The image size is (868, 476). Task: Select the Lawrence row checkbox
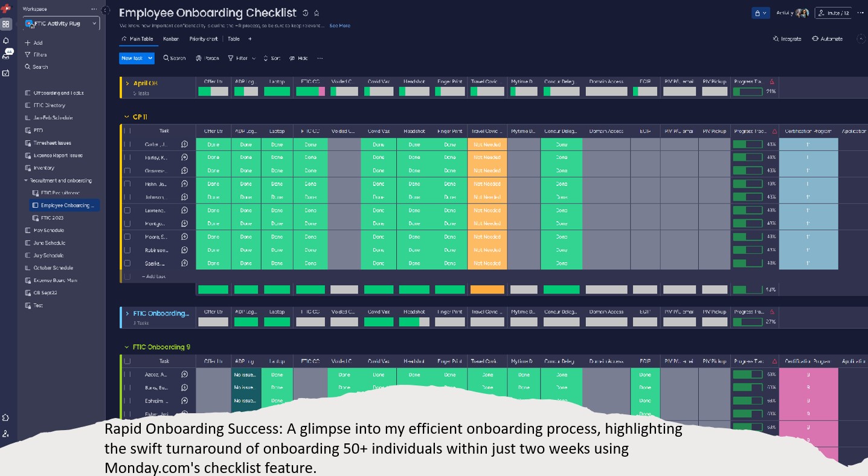pos(127,210)
